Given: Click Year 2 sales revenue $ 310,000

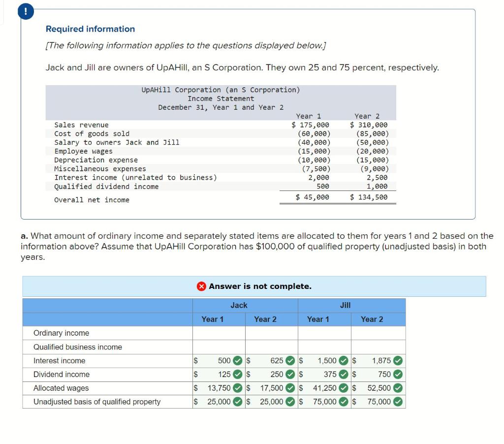Looking at the screenshot, I should click(369, 125).
